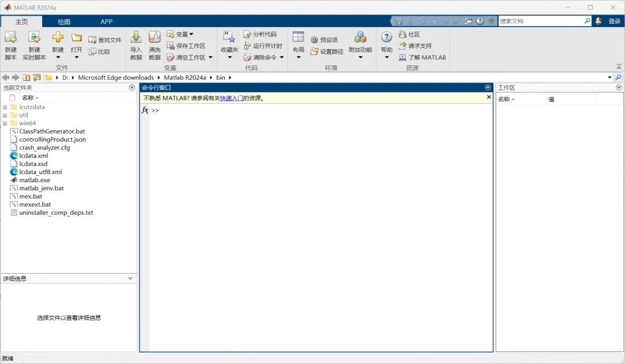Switch to the APP tab
Image resolution: width=625 pixels, height=364 pixels.
click(106, 21)
